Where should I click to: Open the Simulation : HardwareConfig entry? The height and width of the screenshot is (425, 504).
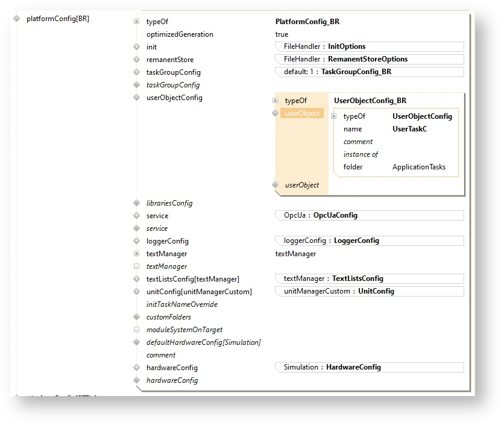tap(369, 367)
